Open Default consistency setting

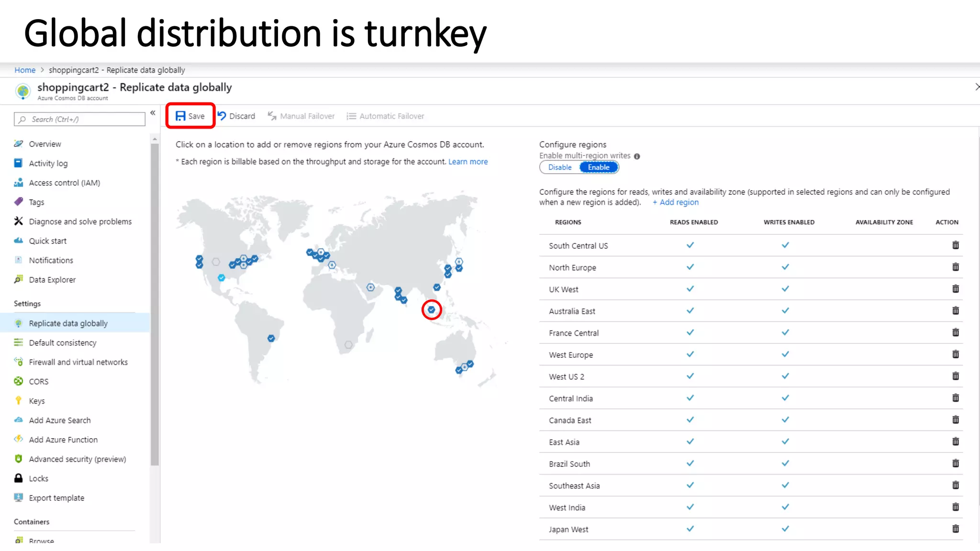coord(62,342)
